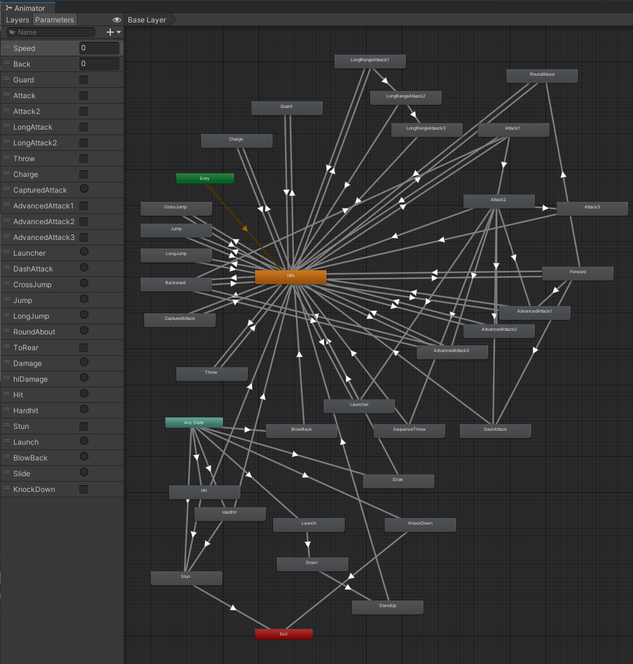Toggle the eye visibility icon beside Parameters
The image size is (633, 664).
(x=116, y=20)
